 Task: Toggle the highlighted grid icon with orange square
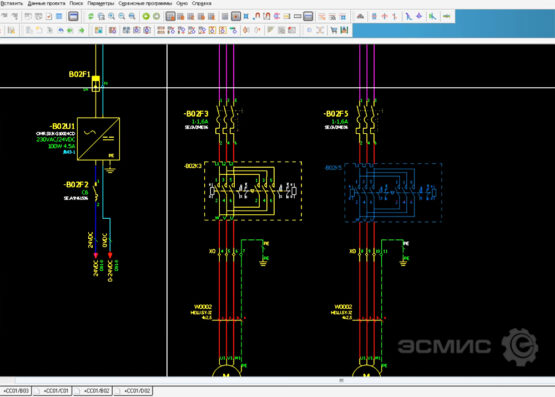[171, 16]
